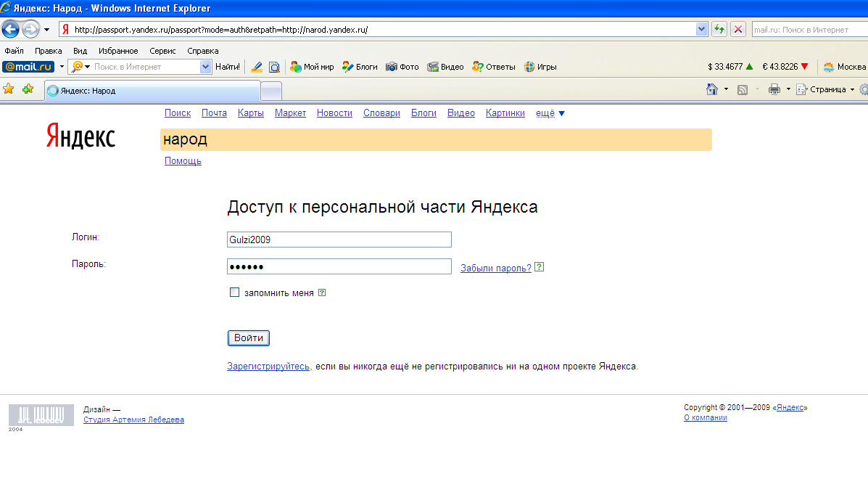Click the RSS feeds icon

[743, 89]
